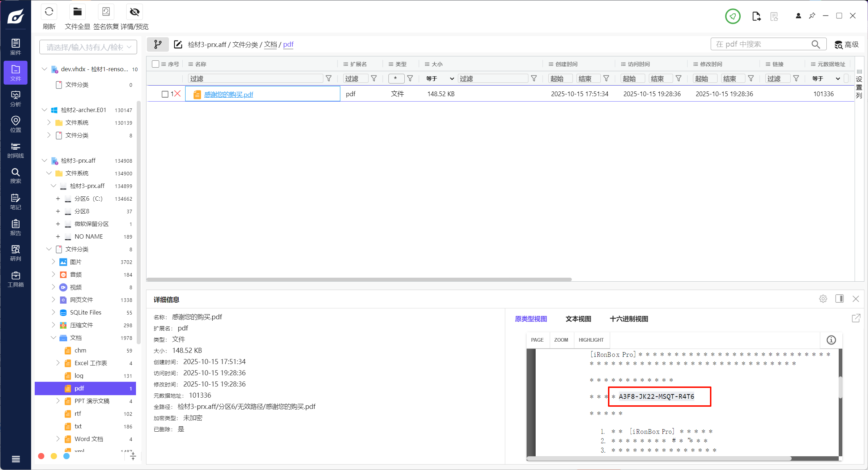Viewport: 868px width, 470px height.
Task: Open the 工具箱 toolbox sidebar icon
Action: (x=16, y=279)
